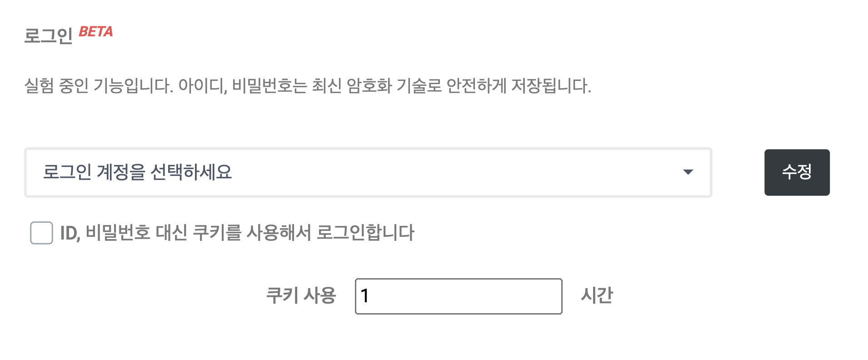868x360 pixels.
Task: Click the 실험 중인 기능입니다 sentence
Action: coord(99,85)
